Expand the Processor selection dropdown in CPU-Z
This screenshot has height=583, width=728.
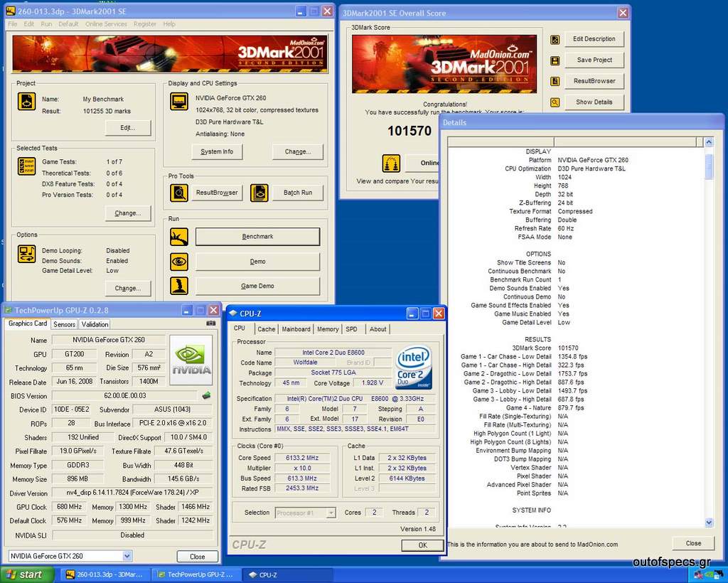(x=331, y=513)
